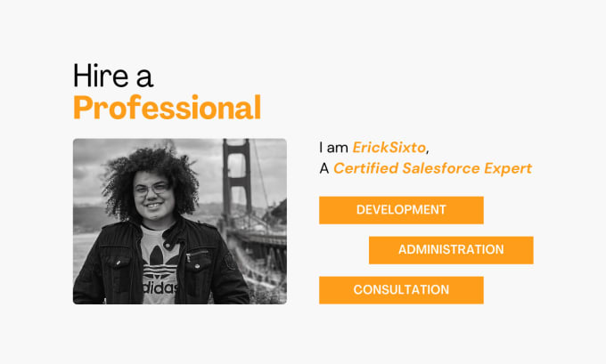The image size is (606, 364).
Task: Click the 'I am' intro text
Action: (333, 148)
